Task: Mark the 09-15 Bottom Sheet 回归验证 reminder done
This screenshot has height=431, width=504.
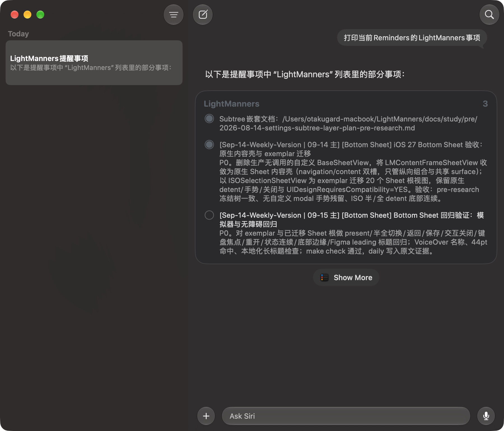Action: 209,215
